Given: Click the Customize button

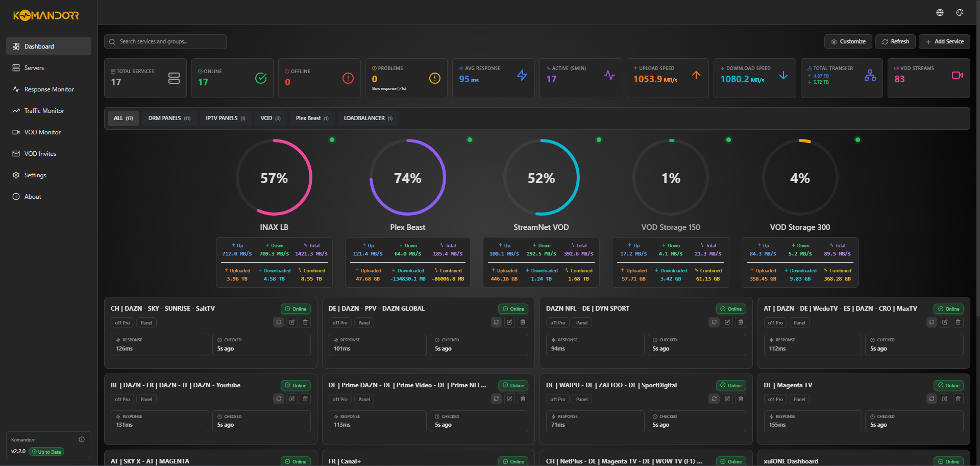Looking at the screenshot, I should tap(848, 41).
